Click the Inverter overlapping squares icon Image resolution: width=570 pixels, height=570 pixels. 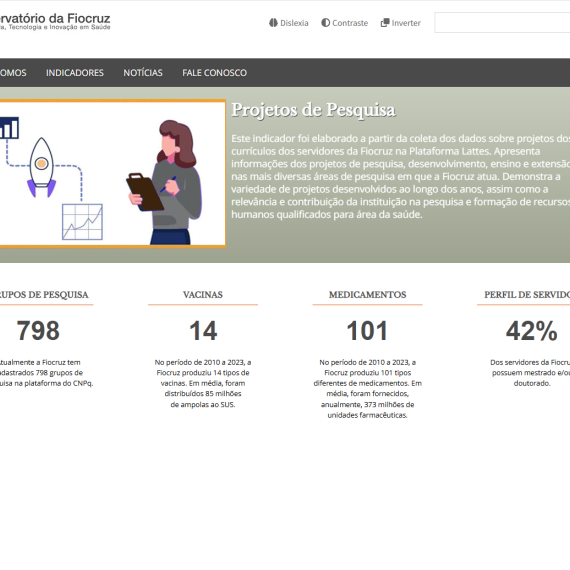point(385,23)
